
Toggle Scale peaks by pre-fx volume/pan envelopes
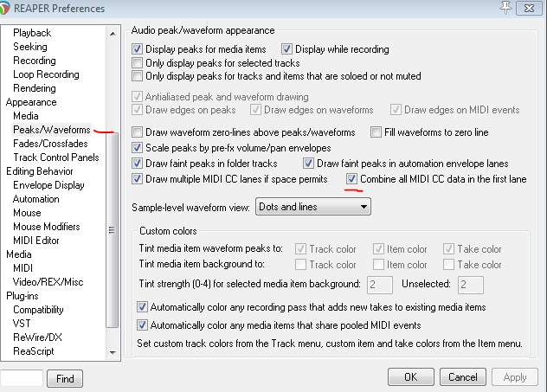point(137,148)
